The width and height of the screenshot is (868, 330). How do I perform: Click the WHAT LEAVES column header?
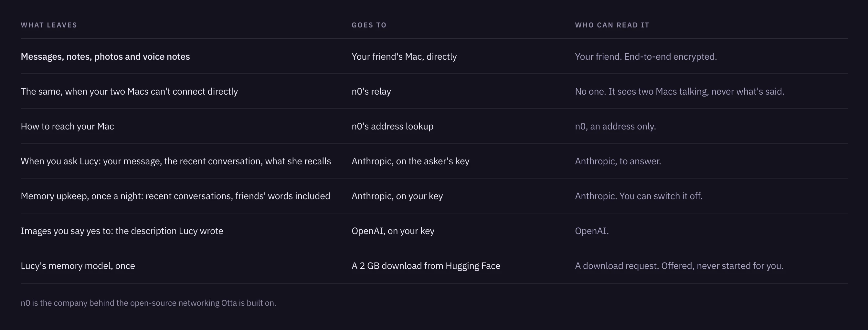(x=49, y=25)
